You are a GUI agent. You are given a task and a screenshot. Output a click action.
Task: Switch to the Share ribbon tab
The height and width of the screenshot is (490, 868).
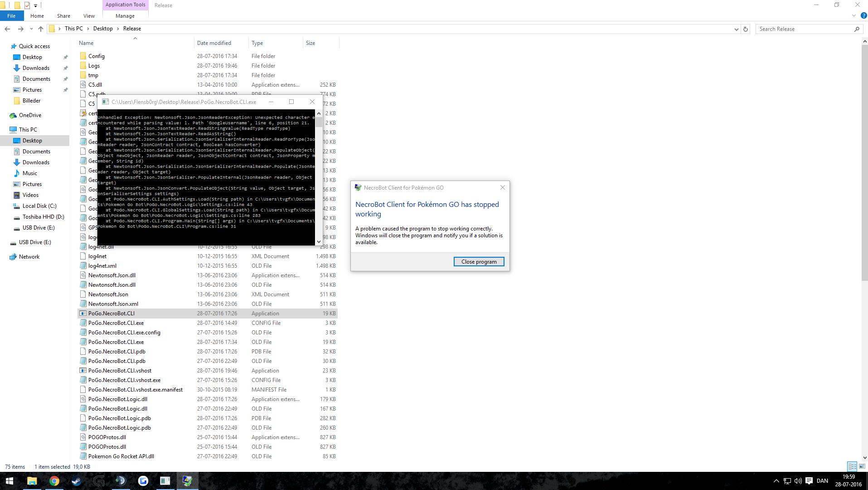click(x=63, y=16)
